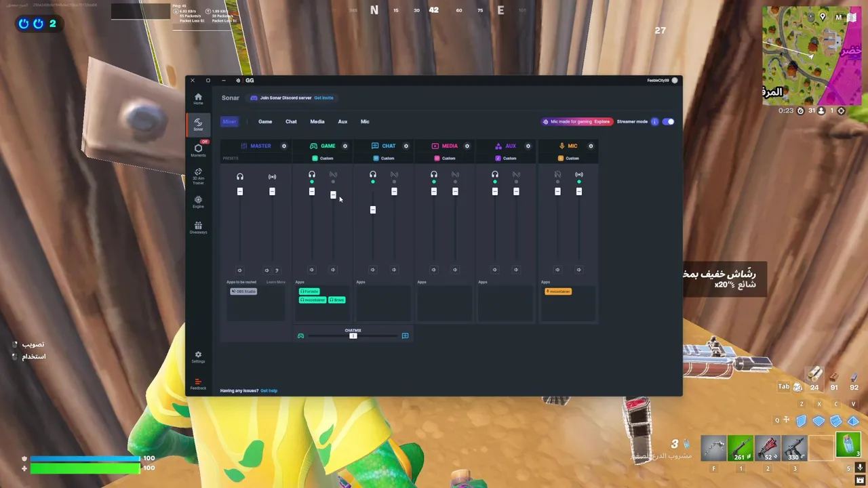Click the ChatMix game controller icon
Viewport: 868px width, 488px height.
(300, 335)
